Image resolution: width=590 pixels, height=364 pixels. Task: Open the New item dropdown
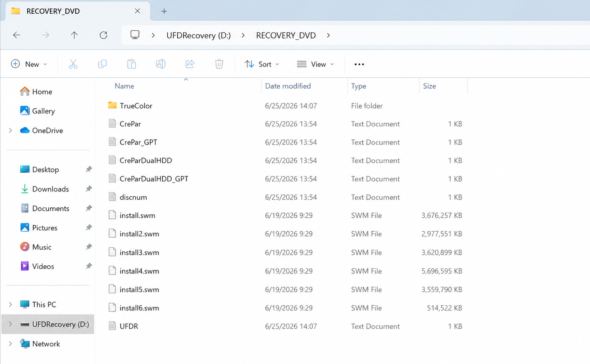(x=29, y=64)
